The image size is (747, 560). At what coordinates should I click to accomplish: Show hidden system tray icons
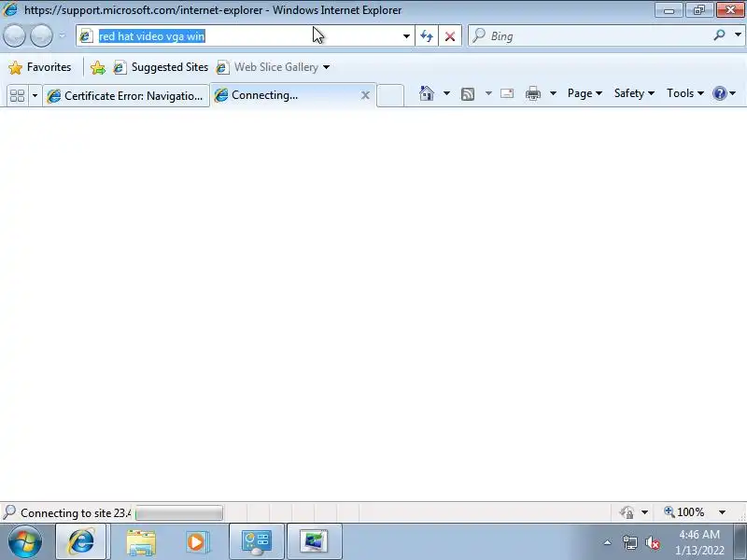pos(608,542)
